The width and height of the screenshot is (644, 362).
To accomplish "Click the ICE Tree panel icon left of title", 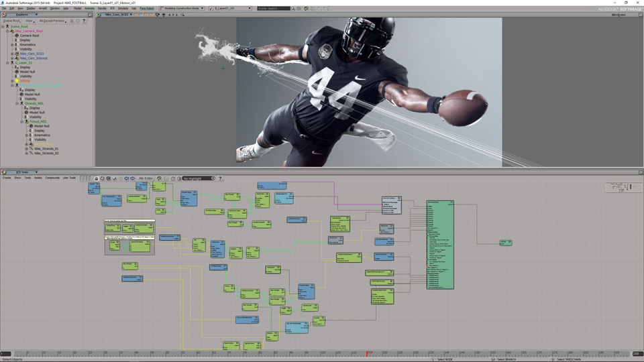I will click(x=4, y=172).
